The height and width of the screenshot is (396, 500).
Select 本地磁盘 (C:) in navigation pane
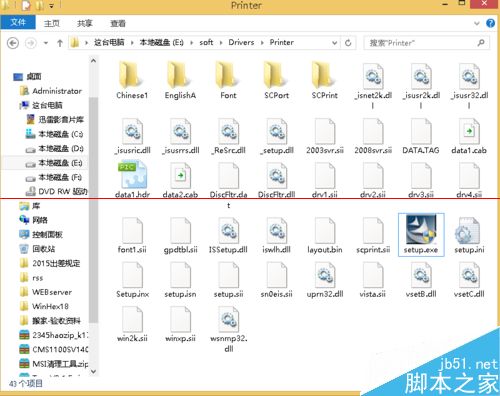click(x=54, y=134)
